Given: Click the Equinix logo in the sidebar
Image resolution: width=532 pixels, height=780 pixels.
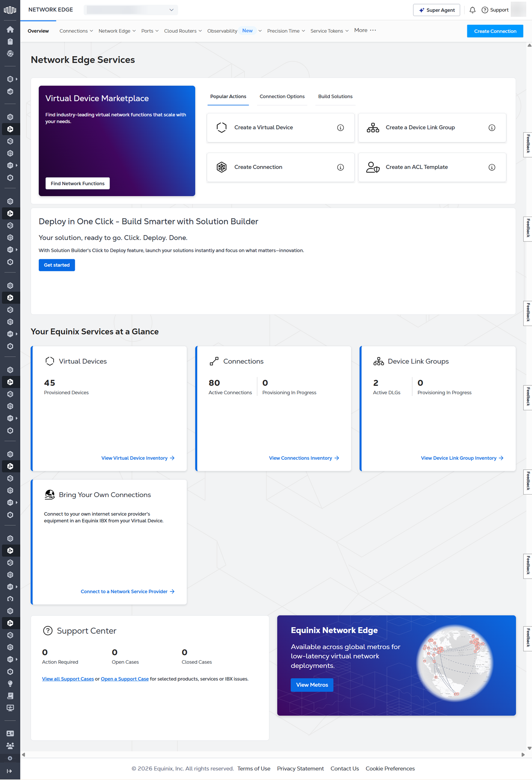Looking at the screenshot, I should (10, 10).
